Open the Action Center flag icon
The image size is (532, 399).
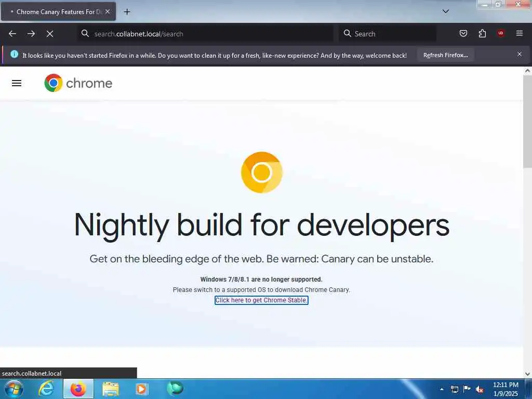[467, 389]
